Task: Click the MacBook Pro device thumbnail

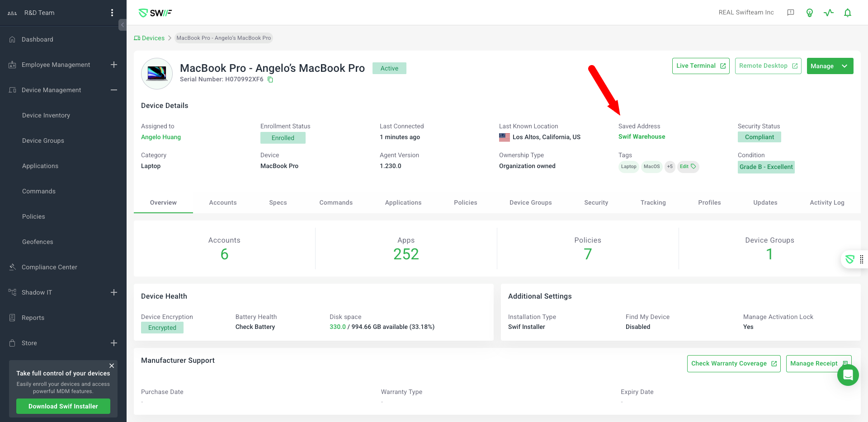Action: (157, 73)
